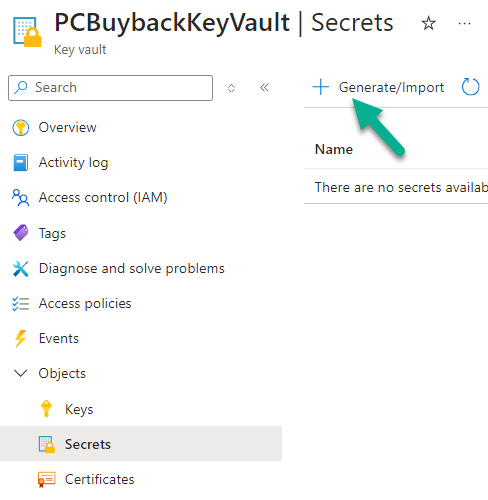Sort by the Name column header
The height and width of the screenshot is (500, 488).
tap(334, 149)
